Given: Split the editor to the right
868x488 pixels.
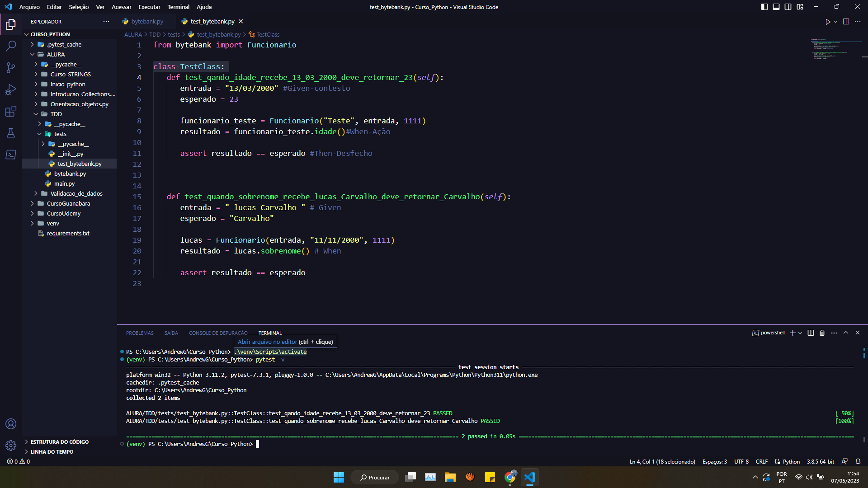Looking at the screenshot, I should (x=846, y=22).
